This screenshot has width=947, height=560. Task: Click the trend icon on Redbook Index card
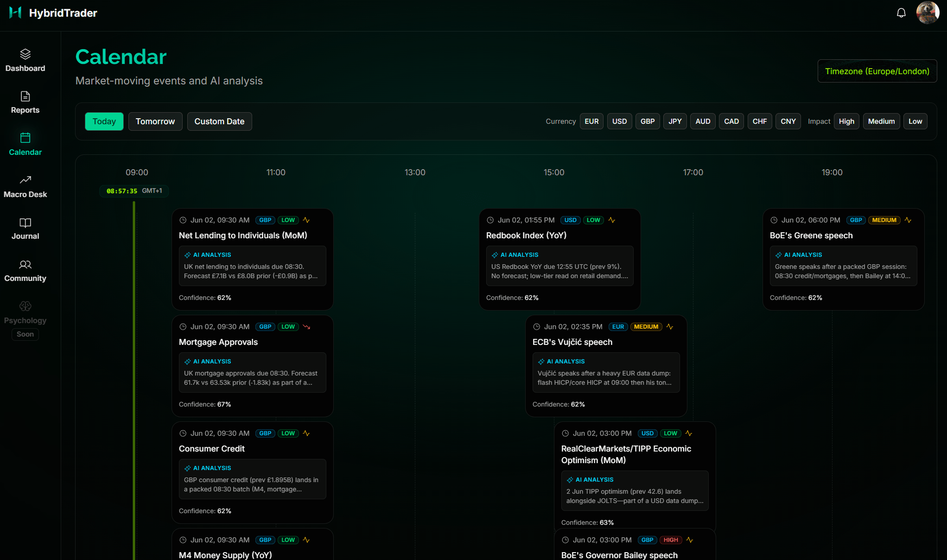pos(612,220)
